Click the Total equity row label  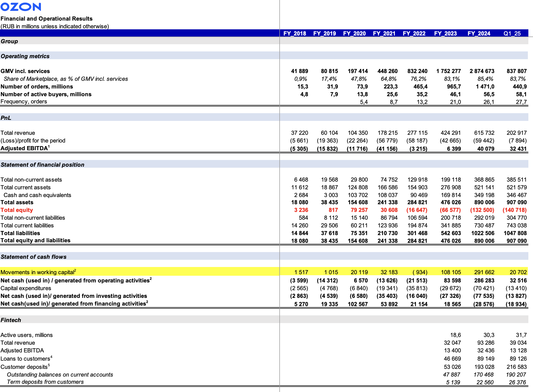click(17, 210)
